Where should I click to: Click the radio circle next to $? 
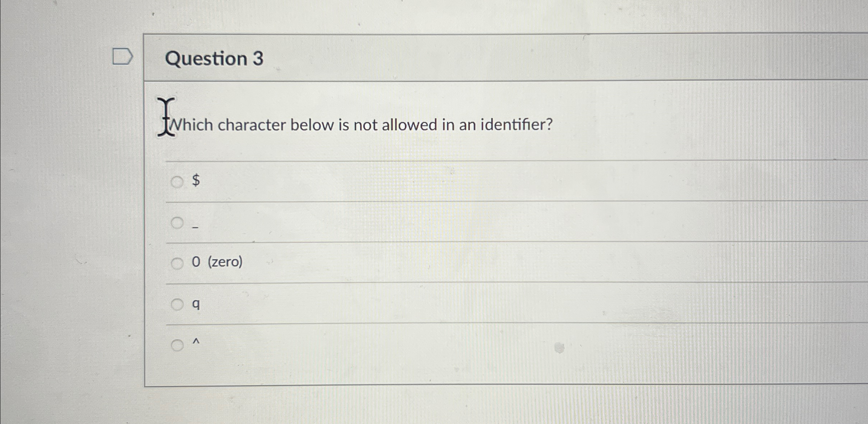tap(176, 183)
